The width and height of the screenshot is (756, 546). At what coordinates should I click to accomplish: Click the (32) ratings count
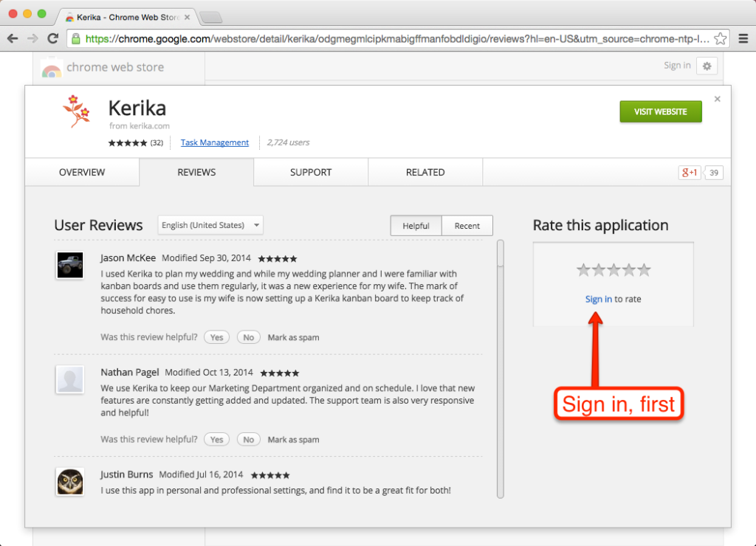[x=157, y=142]
